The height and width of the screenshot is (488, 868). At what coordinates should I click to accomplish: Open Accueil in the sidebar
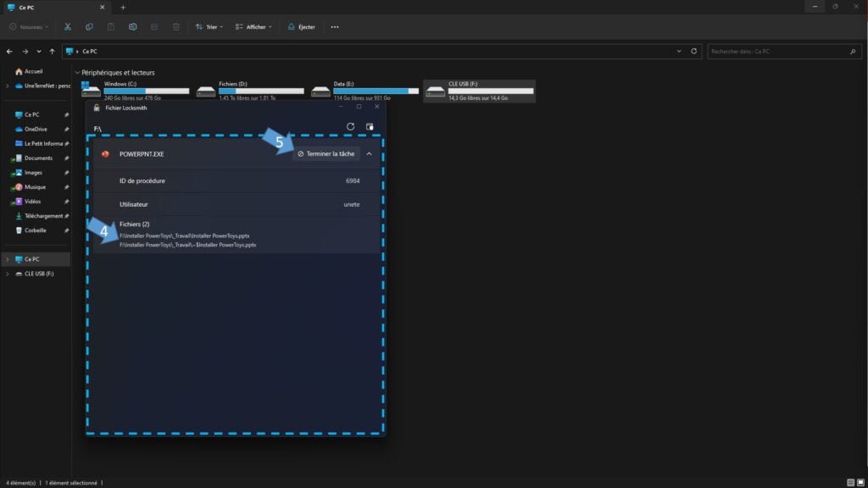[x=33, y=71]
